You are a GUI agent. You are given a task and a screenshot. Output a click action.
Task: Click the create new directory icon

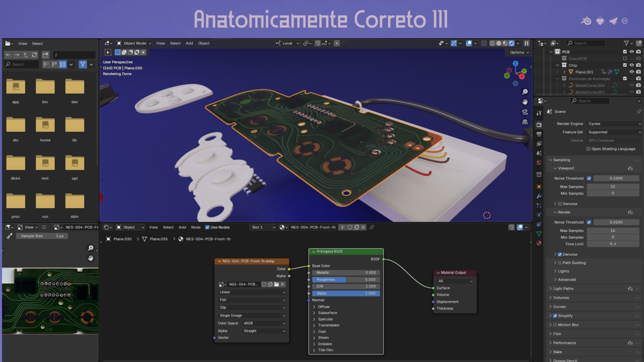point(45,55)
